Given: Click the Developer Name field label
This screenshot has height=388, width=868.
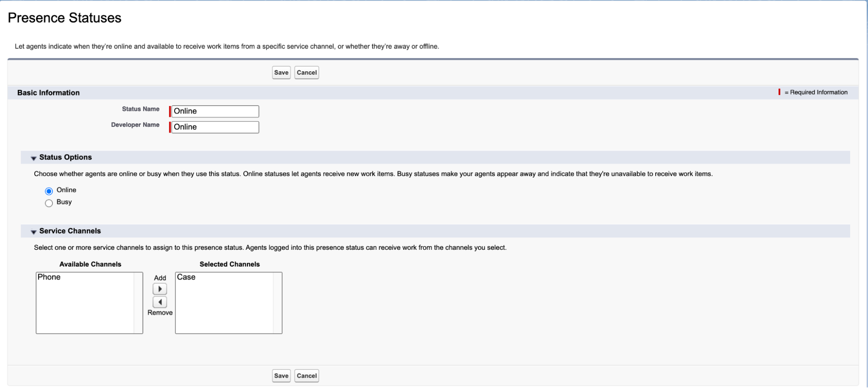Looking at the screenshot, I should click(135, 125).
